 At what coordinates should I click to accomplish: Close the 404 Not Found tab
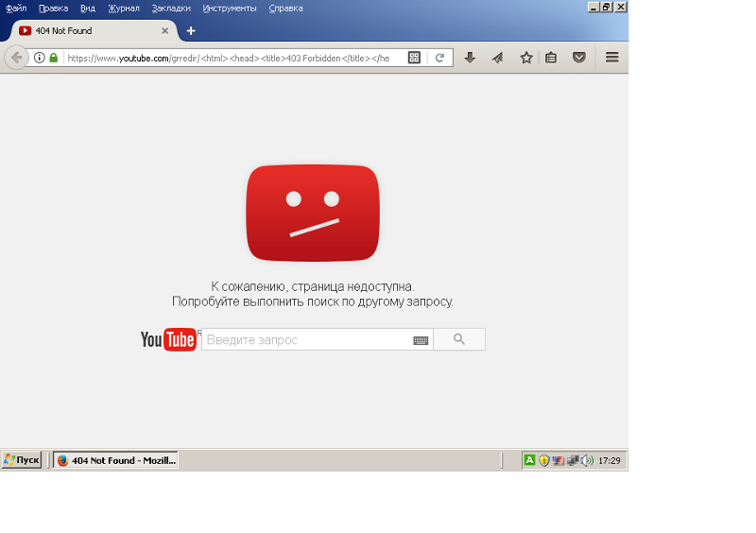click(x=164, y=31)
